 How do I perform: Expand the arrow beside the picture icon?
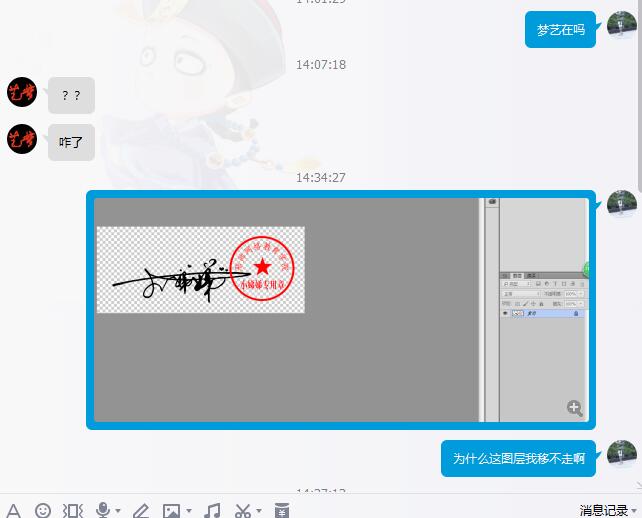[x=189, y=511]
